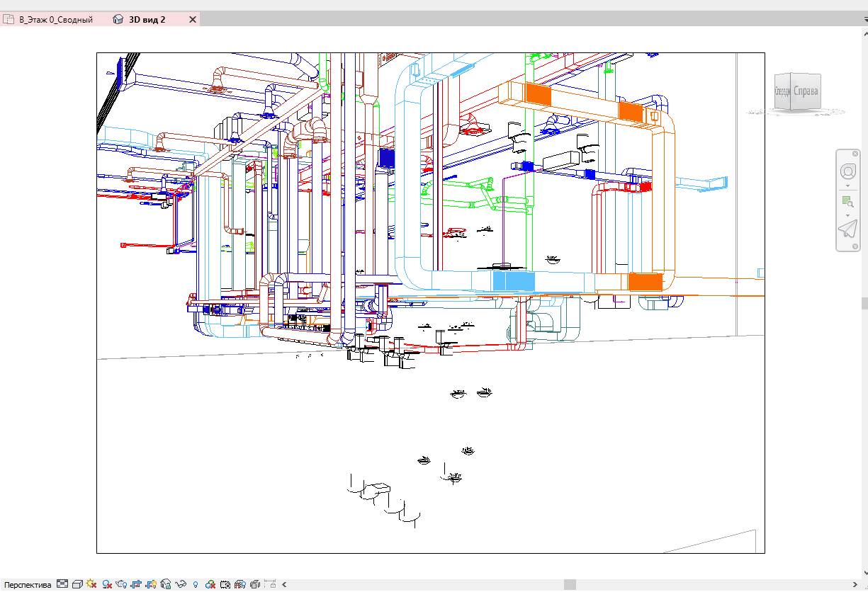The image size is (868, 592).
Task: Toggle Show Analytical Model display
Action: (x=210, y=585)
